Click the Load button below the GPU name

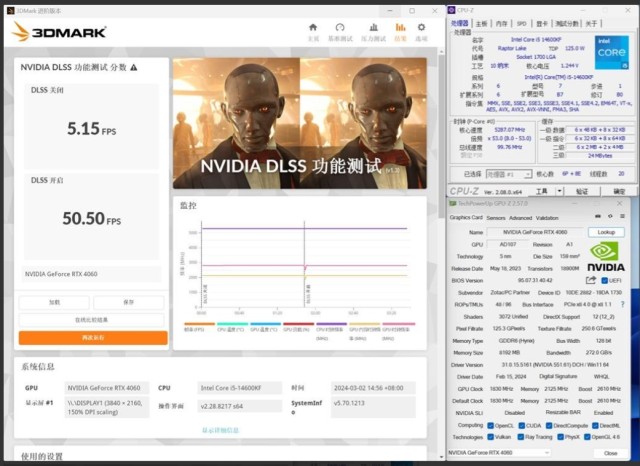coord(54,302)
